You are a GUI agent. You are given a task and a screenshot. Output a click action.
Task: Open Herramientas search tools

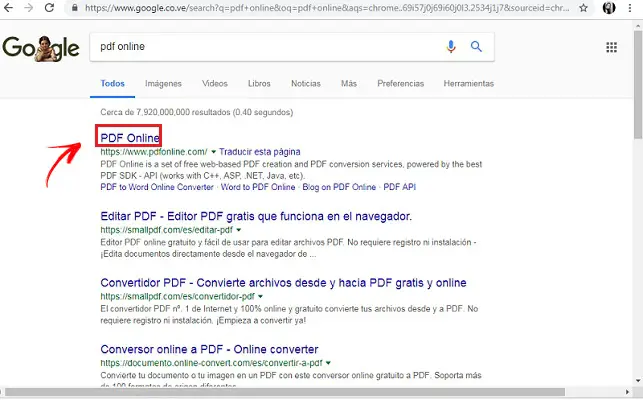point(469,83)
